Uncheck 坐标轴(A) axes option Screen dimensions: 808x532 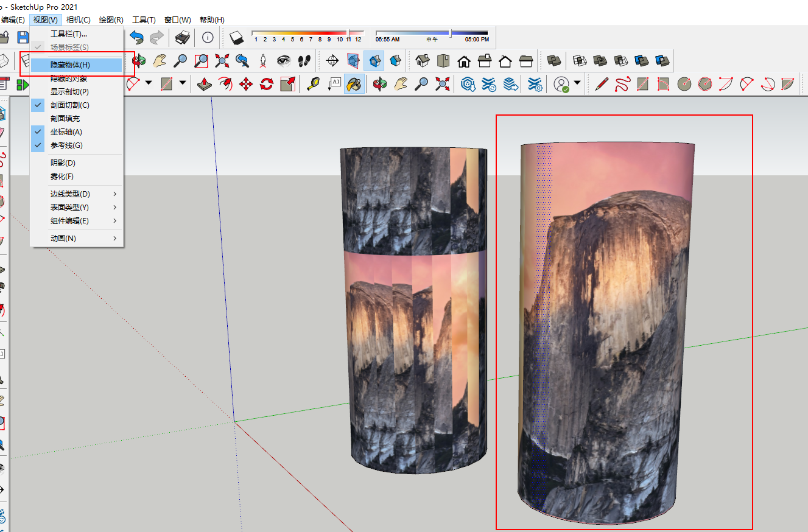click(77, 132)
